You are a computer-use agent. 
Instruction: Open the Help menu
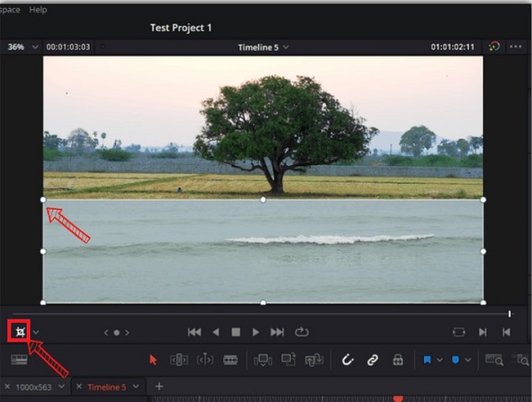click(x=38, y=10)
